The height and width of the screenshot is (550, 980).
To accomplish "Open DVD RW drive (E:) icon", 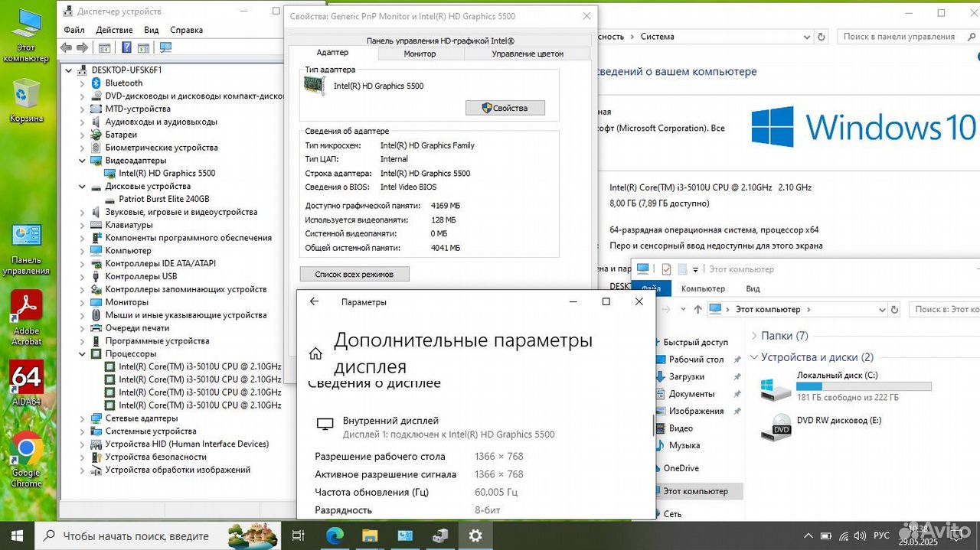I will tap(776, 426).
